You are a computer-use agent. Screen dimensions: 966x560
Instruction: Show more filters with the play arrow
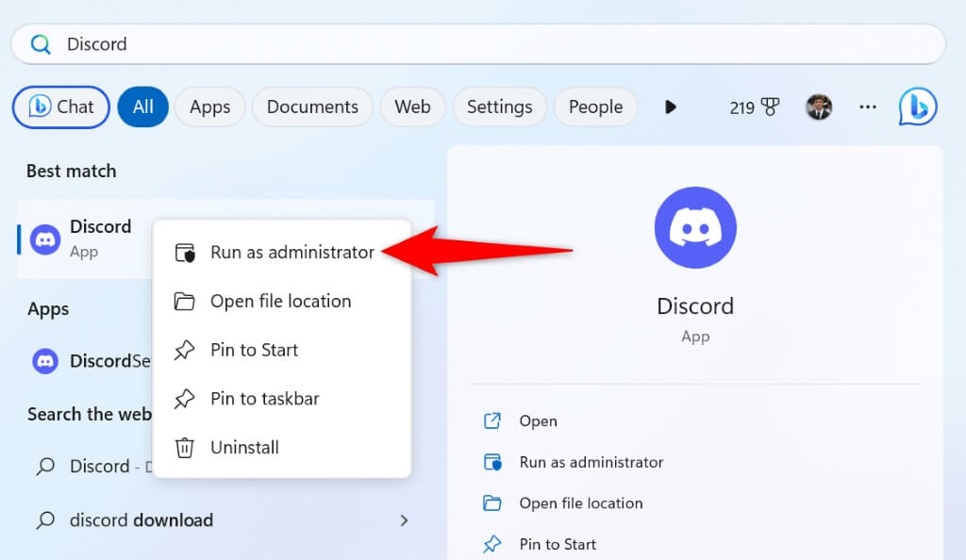671,107
